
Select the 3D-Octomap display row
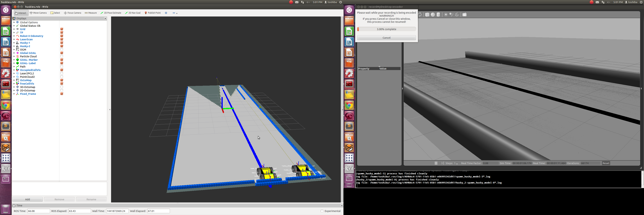[28, 87]
